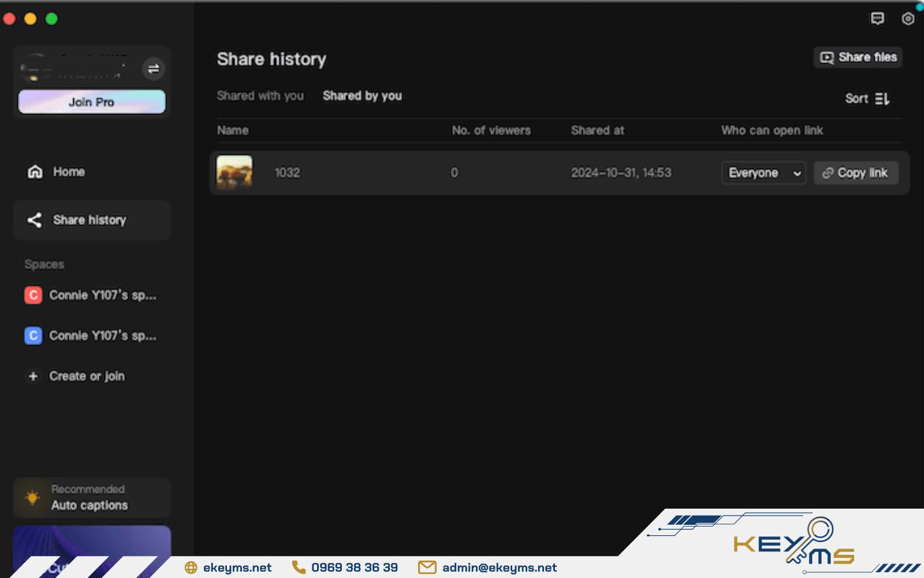Click the Join Pro button
924x578 pixels.
pyautogui.click(x=91, y=102)
